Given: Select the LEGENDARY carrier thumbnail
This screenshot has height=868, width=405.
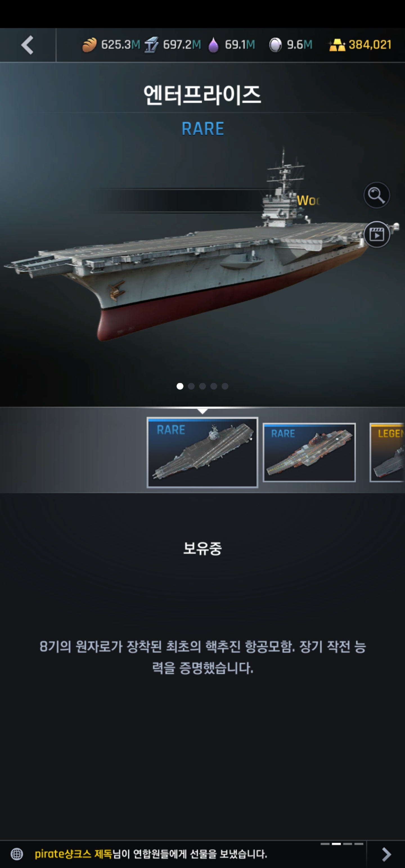Looking at the screenshot, I should [387, 452].
